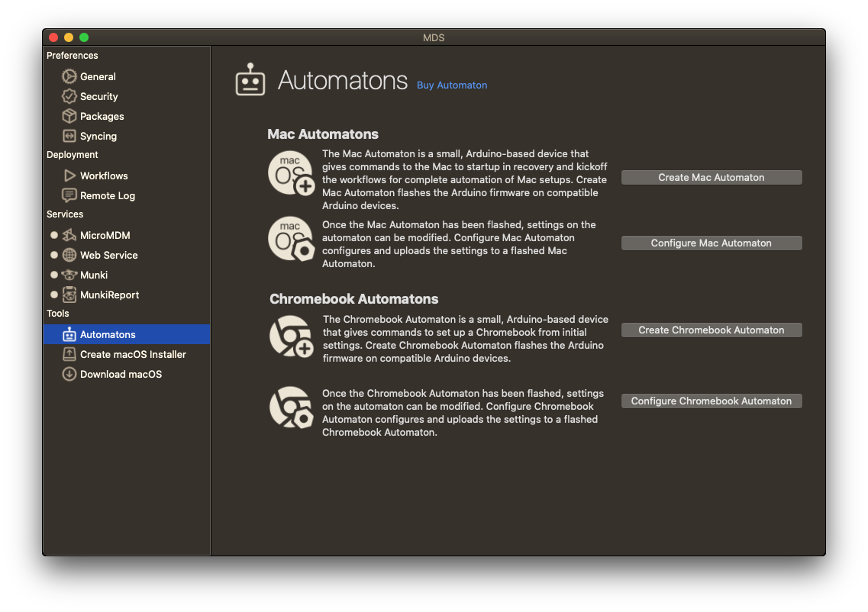Click Create Chromebook Automaton button
The image size is (868, 612).
tap(712, 330)
